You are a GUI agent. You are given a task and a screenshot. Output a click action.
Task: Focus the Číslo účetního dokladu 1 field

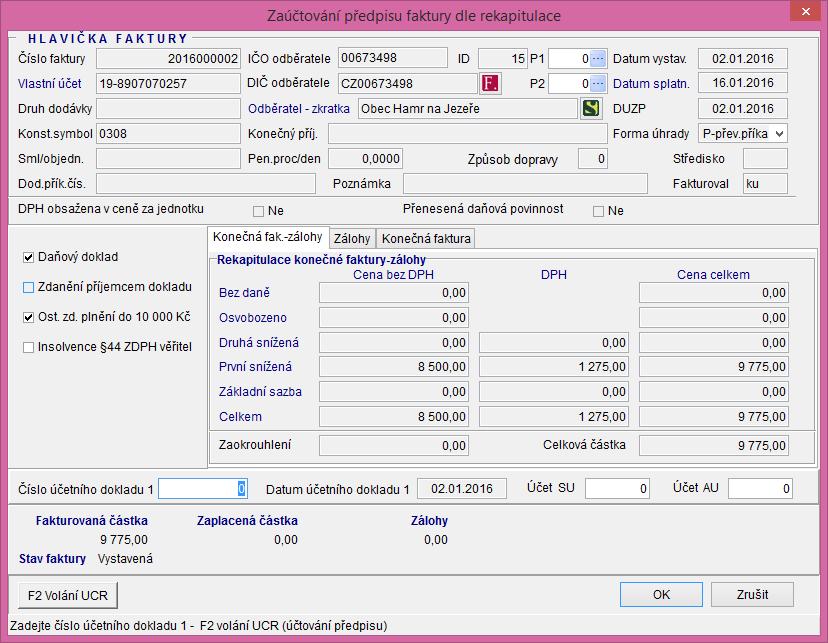(203, 488)
